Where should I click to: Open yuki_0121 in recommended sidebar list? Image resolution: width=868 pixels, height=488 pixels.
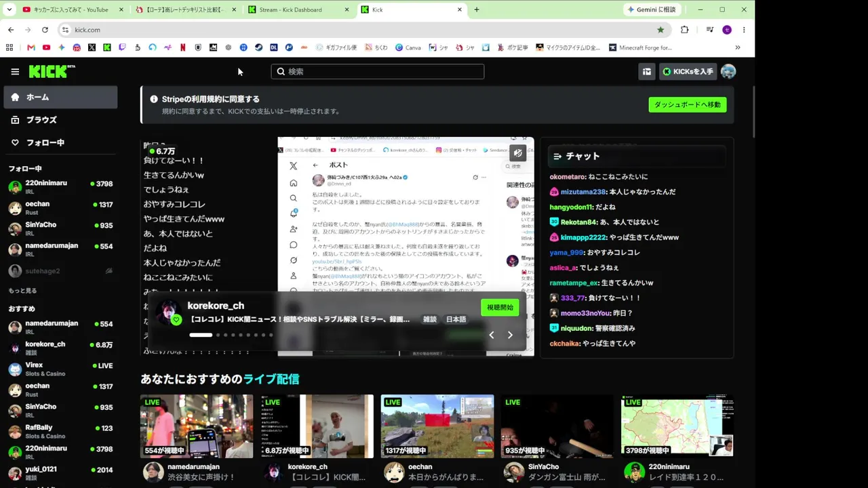pos(60,472)
